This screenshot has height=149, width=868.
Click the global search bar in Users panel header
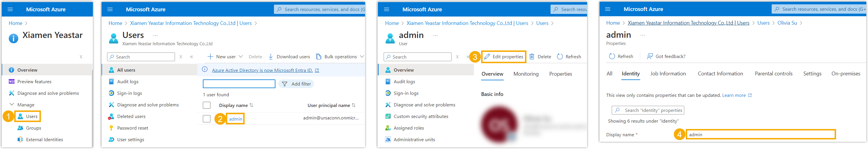pyautogui.click(x=320, y=9)
